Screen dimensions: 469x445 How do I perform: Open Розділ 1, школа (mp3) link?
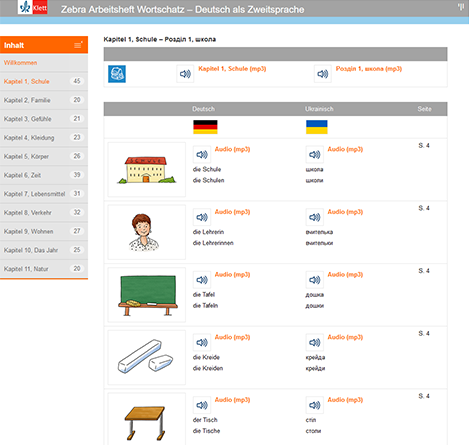369,69
